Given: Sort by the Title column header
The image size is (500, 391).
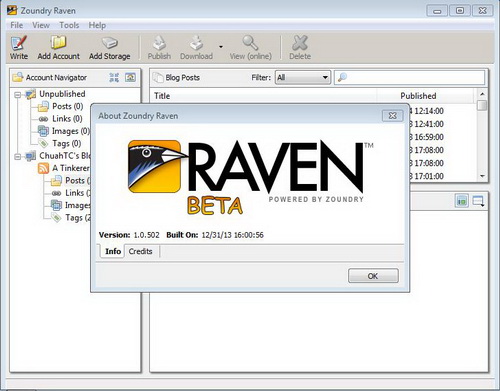Looking at the screenshot, I should pyautogui.click(x=263, y=96).
